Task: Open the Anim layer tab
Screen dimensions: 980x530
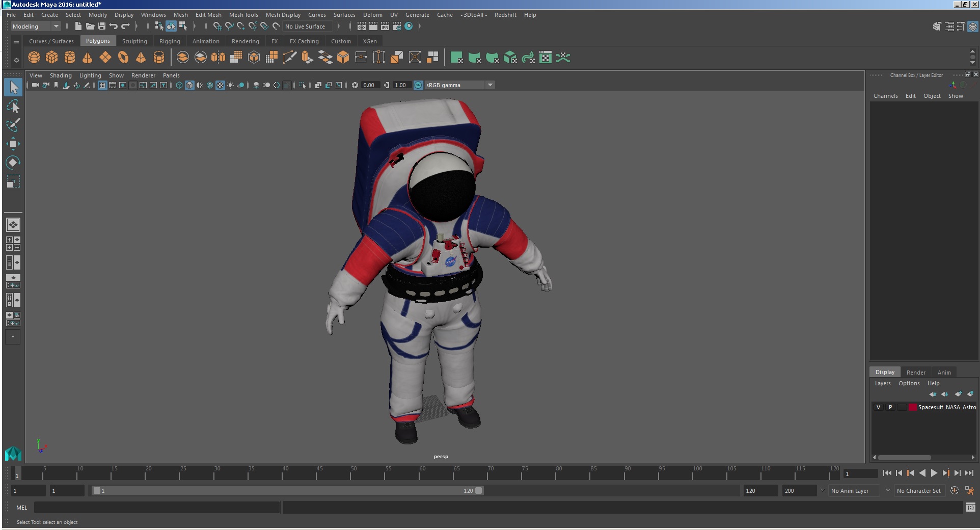Action: coord(944,373)
